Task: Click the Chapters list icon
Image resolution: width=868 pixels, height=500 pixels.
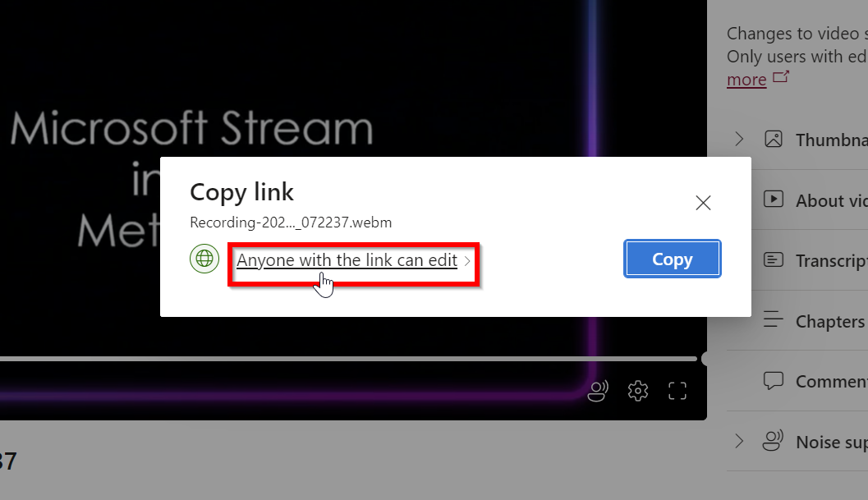Action: 774,319
